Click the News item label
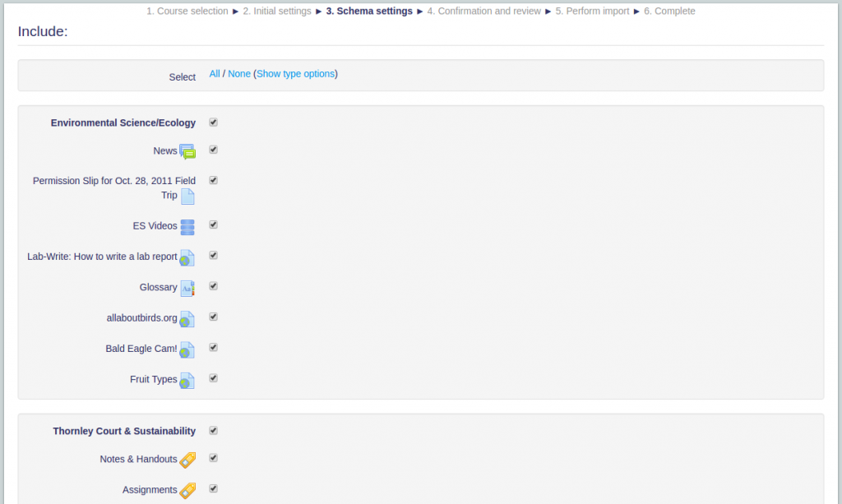The image size is (842, 504). click(x=164, y=150)
